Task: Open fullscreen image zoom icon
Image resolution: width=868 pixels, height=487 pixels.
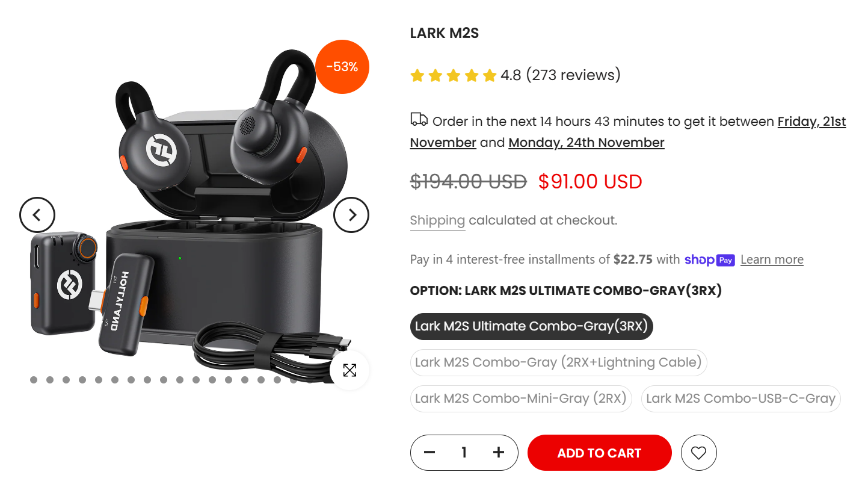Action: (x=349, y=370)
